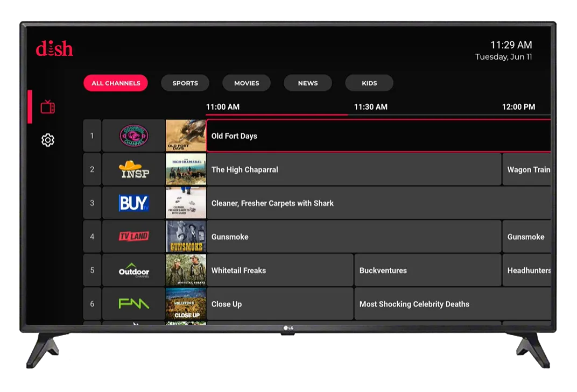This screenshot has width=577, height=392.
Task: Select the Old Fort Days program
Action: (x=379, y=136)
